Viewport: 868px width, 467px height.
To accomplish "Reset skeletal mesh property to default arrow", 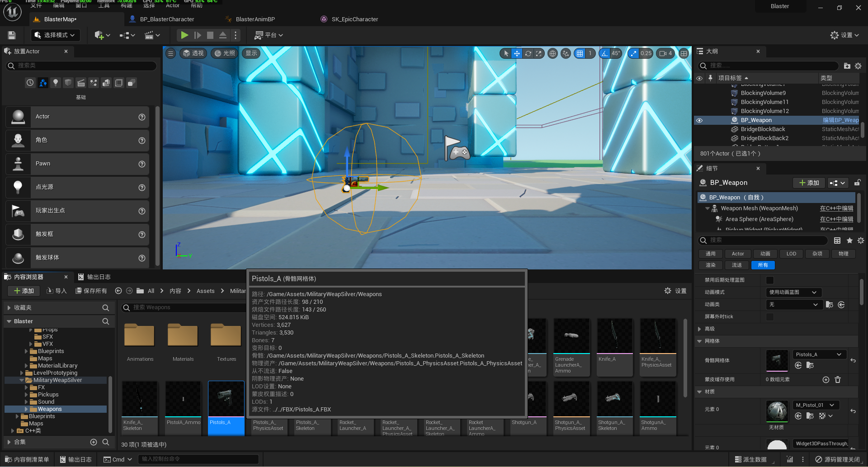I will click(x=853, y=361).
